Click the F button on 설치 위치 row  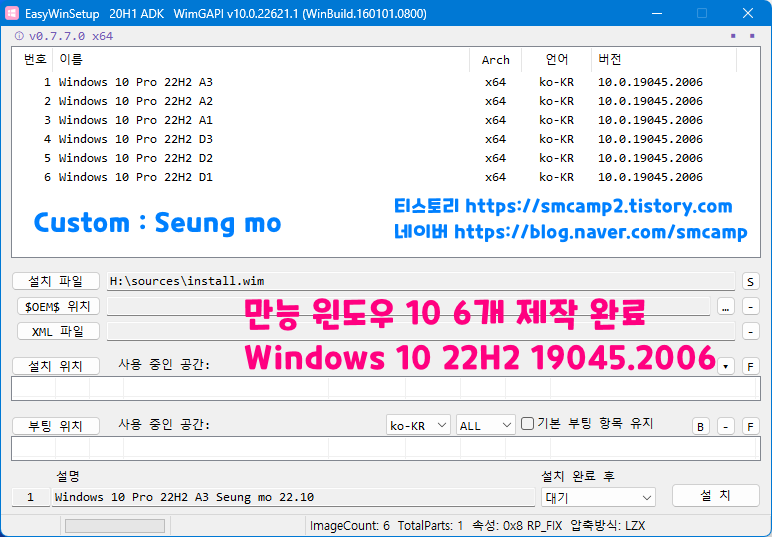750,366
